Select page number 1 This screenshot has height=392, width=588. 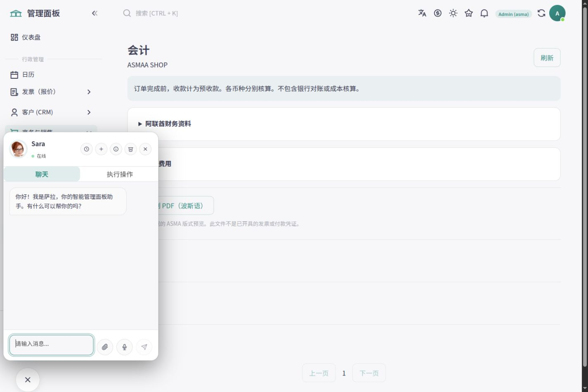(x=344, y=373)
